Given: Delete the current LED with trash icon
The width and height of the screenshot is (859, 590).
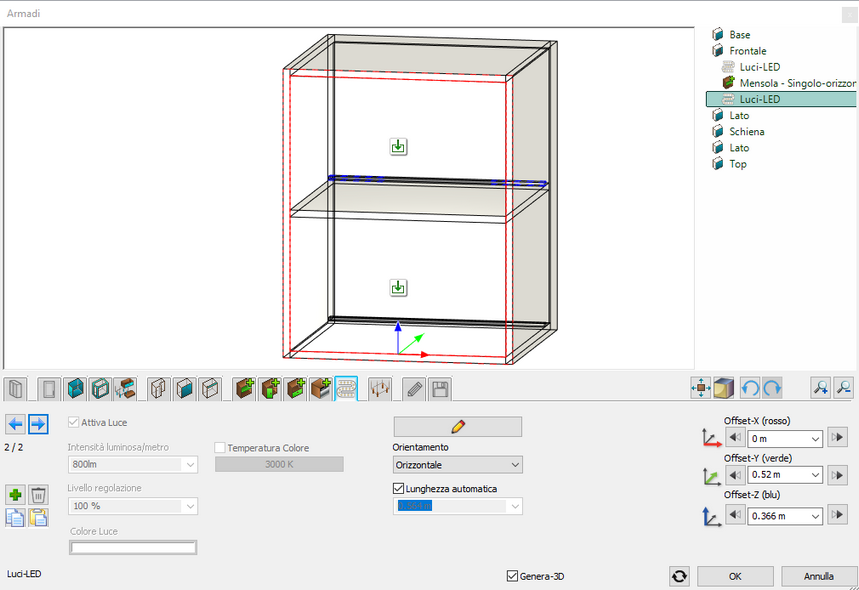Looking at the screenshot, I should (38, 495).
